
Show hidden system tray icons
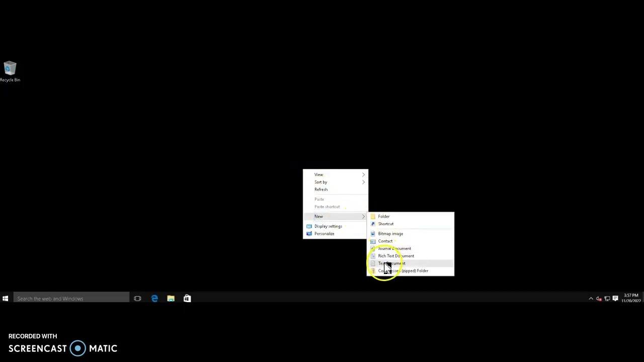click(x=591, y=299)
